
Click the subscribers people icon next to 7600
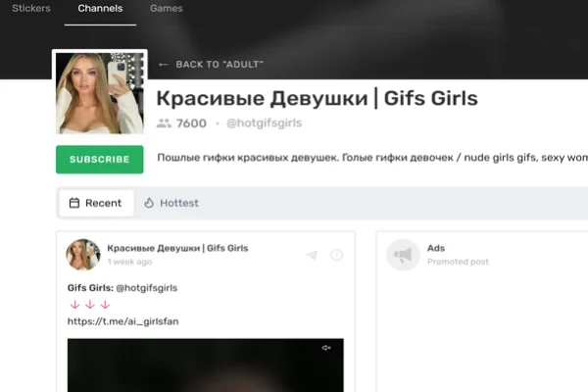[164, 123]
